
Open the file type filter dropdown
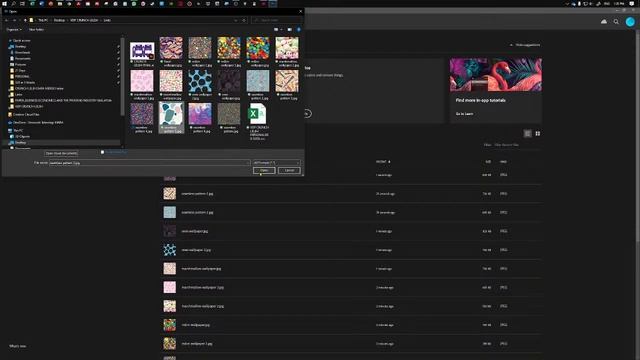point(277,162)
